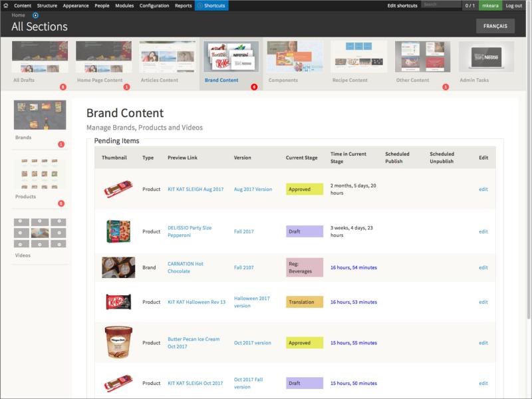Open the Products sidebar thumbnail
Viewport: 532px width, 399px height.
point(40,174)
